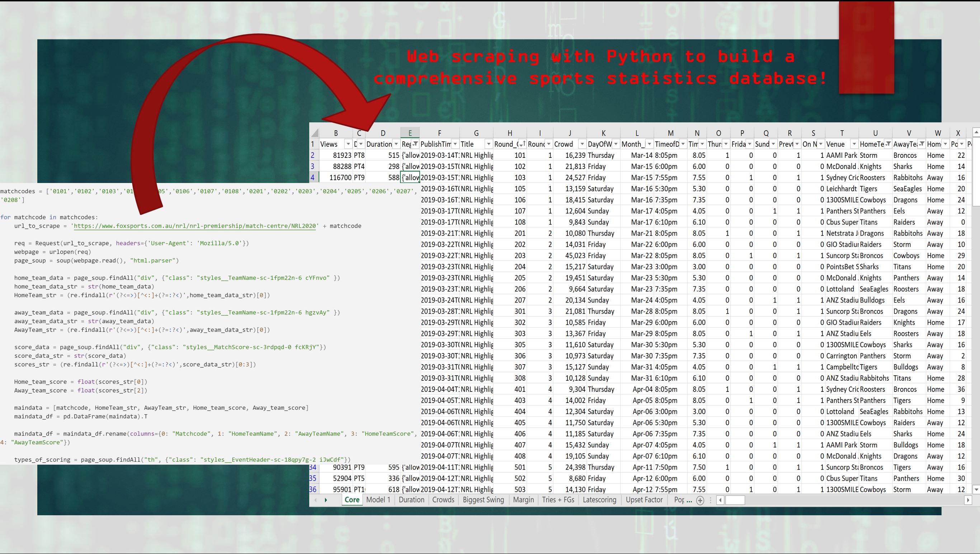This screenshot has height=554, width=980.
Task: Select column J header
Action: (570, 133)
